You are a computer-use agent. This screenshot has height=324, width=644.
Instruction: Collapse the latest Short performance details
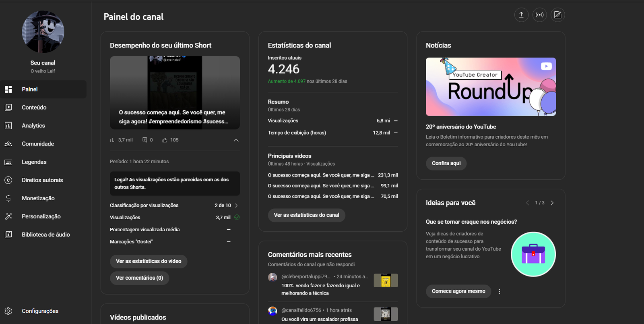tap(236, 140)
